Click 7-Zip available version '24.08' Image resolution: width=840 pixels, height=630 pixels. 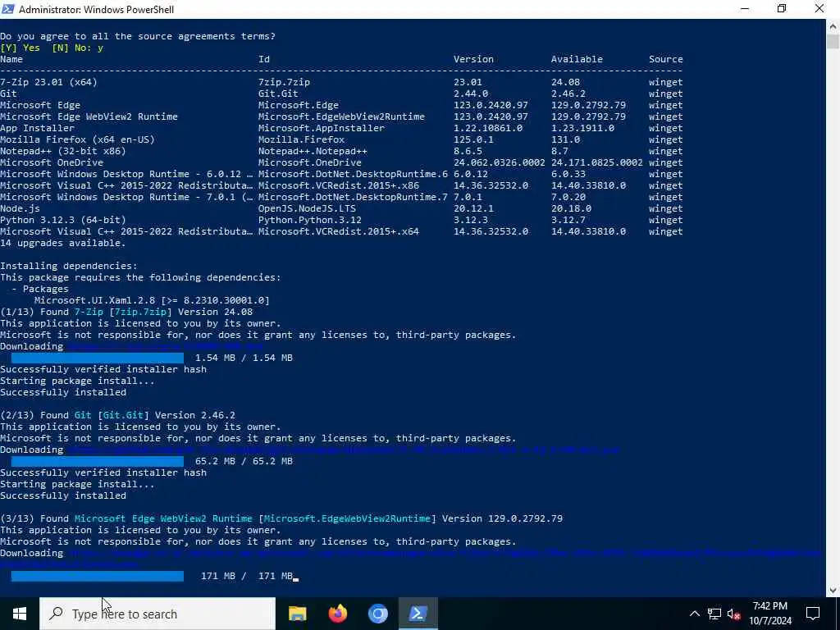pos(566,82)
